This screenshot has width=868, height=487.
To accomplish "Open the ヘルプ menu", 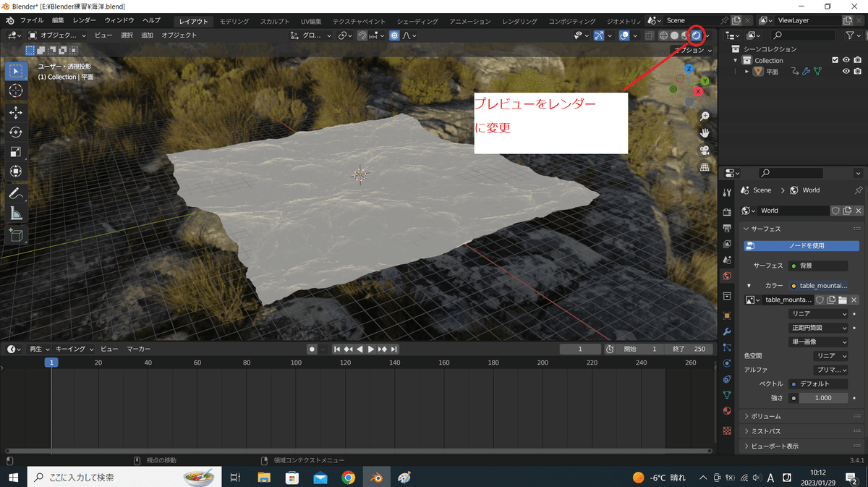I will [152, 20].
